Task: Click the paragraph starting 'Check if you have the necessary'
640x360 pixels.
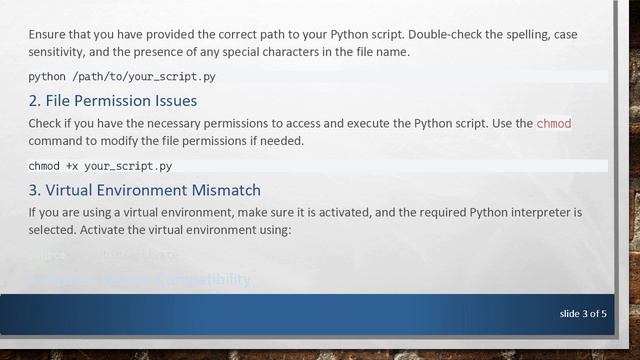Action: pyautogui.click(x=300, y=132)
